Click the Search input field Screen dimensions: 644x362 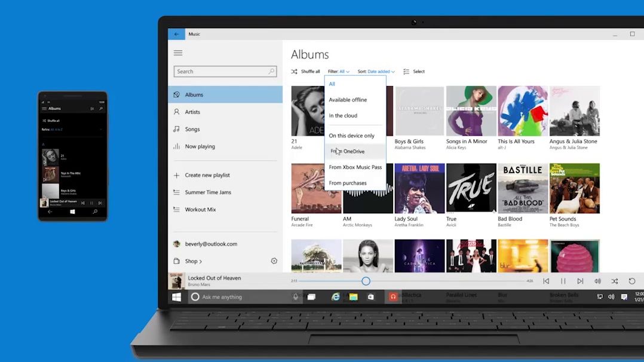(x=225, y=72)
